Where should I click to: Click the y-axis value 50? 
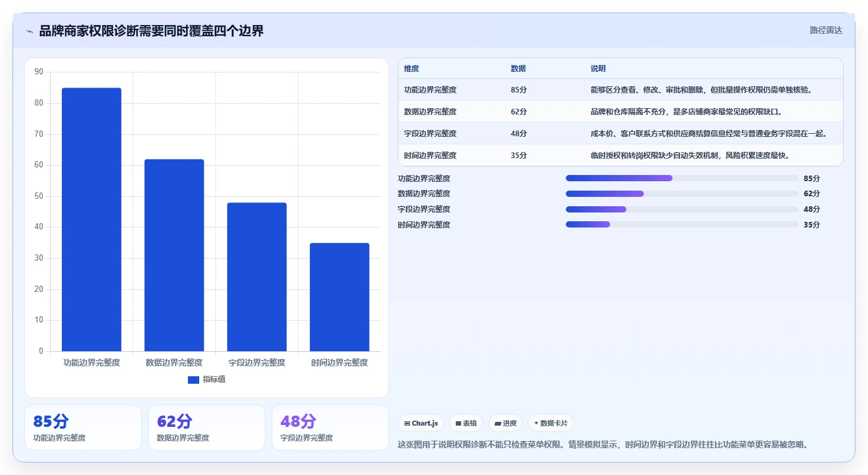(x=39, y=196)
